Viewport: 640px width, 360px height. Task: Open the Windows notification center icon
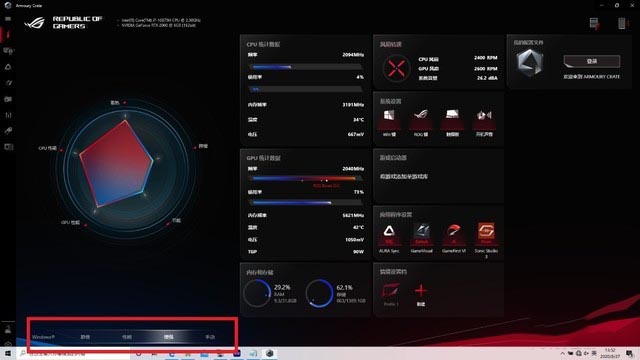click(x=629, y=353)
